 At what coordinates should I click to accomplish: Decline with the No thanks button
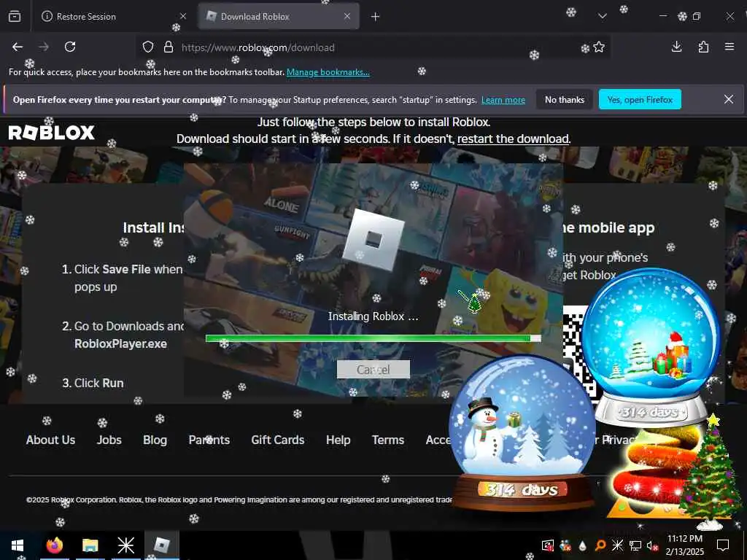click(x=564, y=99)
